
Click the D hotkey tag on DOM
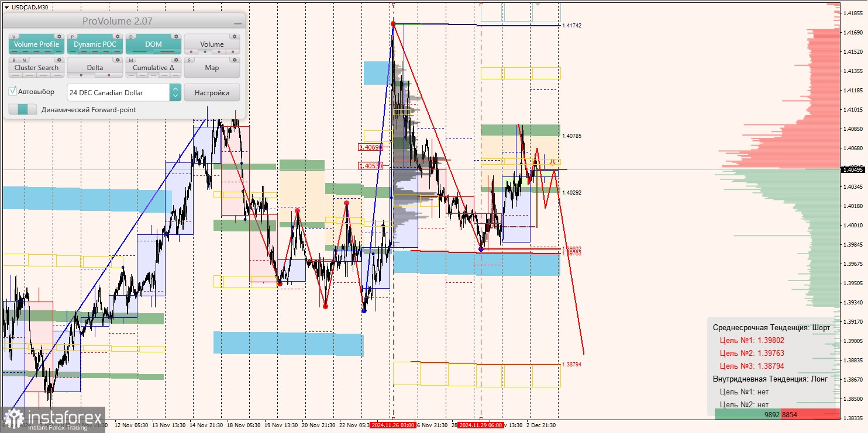(131, 36)
